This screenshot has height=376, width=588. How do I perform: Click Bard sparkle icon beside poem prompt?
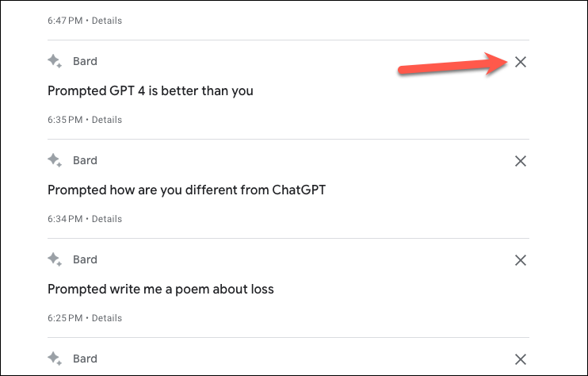55,259
